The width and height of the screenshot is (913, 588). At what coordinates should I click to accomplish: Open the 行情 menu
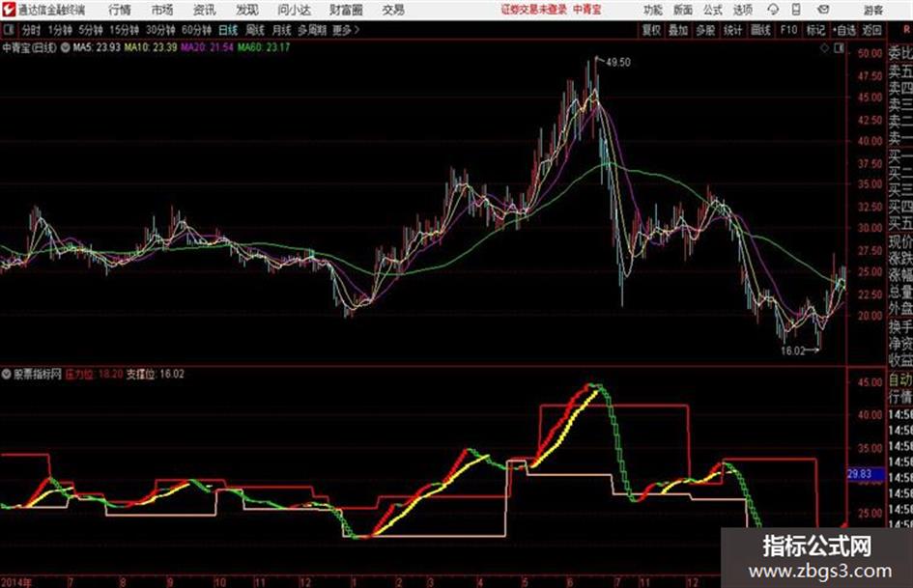point(120,10)
